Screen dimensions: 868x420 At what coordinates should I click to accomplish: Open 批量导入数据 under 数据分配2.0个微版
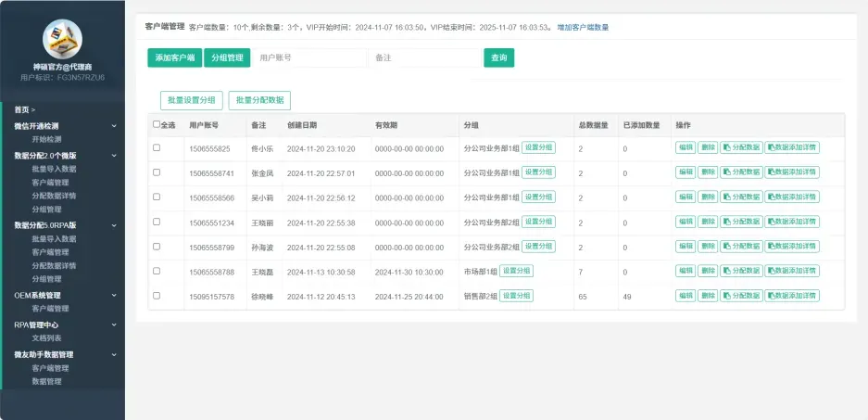pyautogui.click(x=54, y=170)
